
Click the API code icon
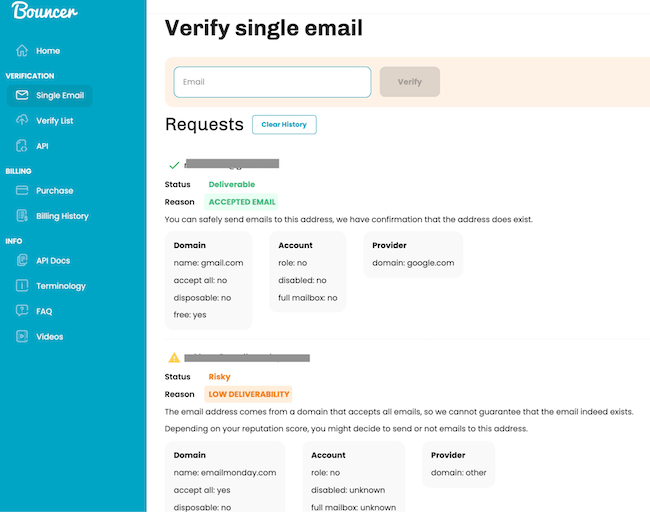point(22,146)
